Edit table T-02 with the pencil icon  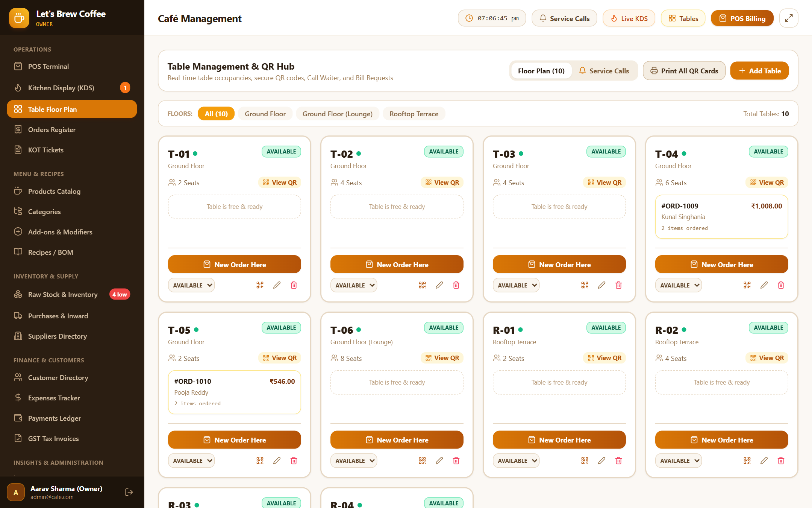439,285
